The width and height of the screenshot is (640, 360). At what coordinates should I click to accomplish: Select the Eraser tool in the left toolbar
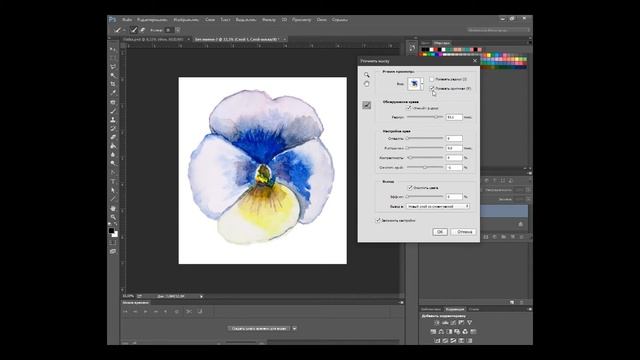point(113,137)
